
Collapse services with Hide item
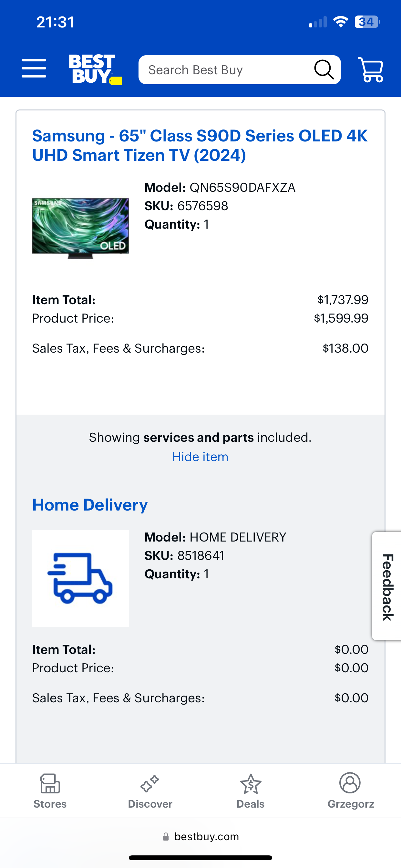click(200, 457)
